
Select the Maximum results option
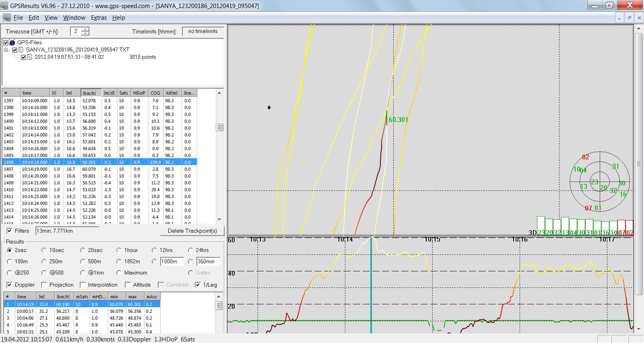pyautogui.click(x=119, y=273)
